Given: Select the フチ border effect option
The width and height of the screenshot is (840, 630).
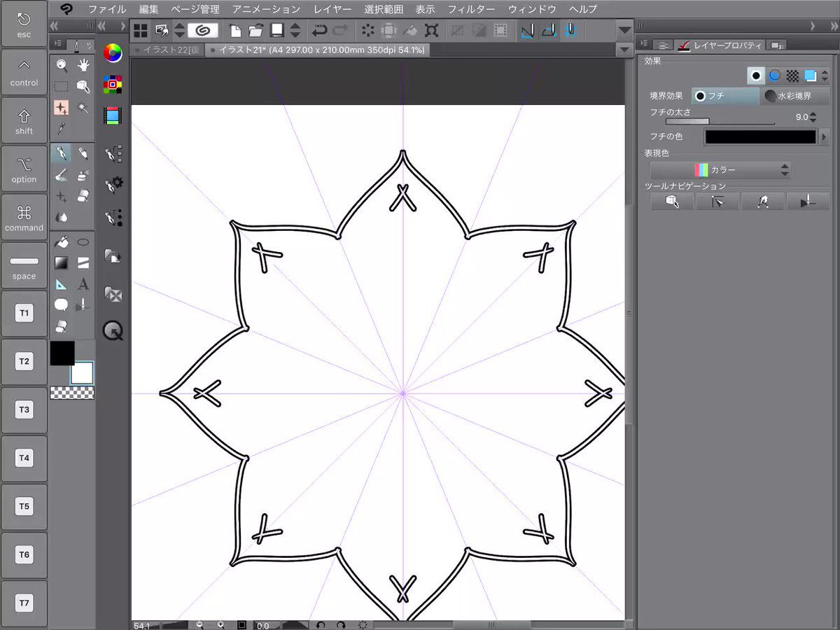Looking at the screenshot, I should (x=725, y=96).
